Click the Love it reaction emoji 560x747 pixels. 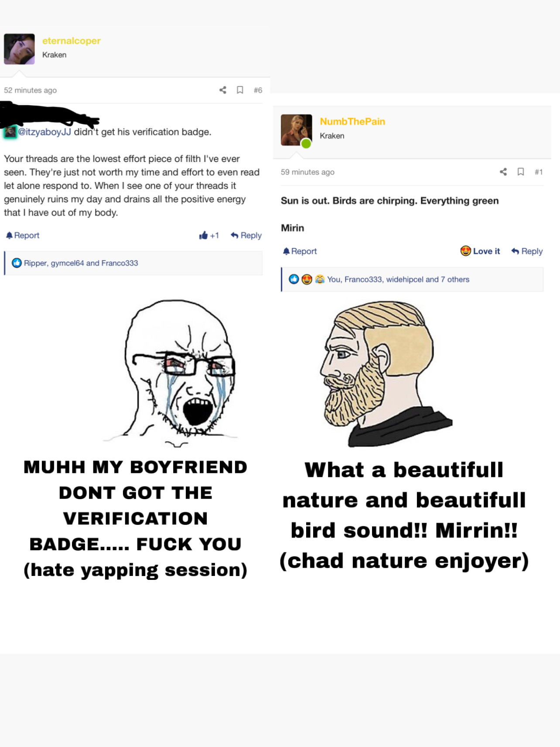[466, 251]
